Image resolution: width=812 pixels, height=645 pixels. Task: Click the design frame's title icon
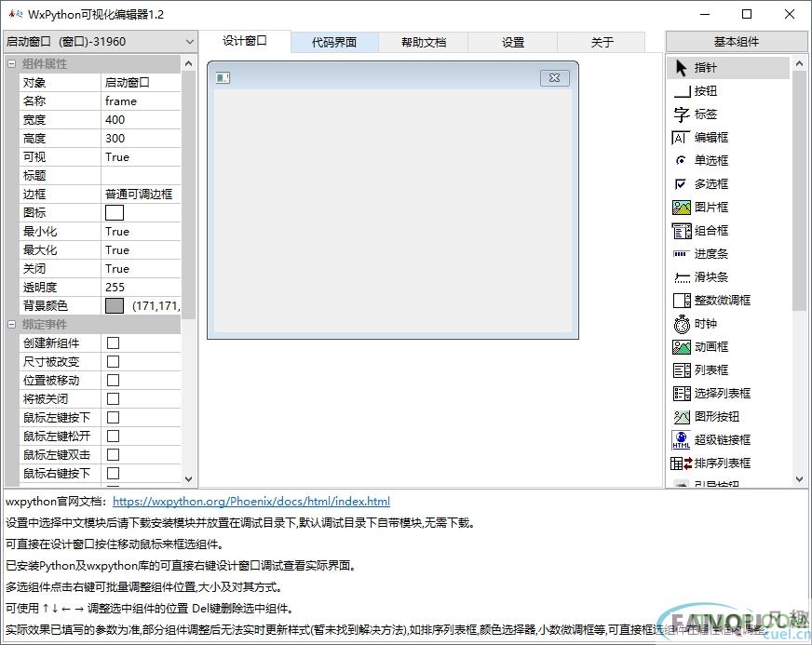223,77
